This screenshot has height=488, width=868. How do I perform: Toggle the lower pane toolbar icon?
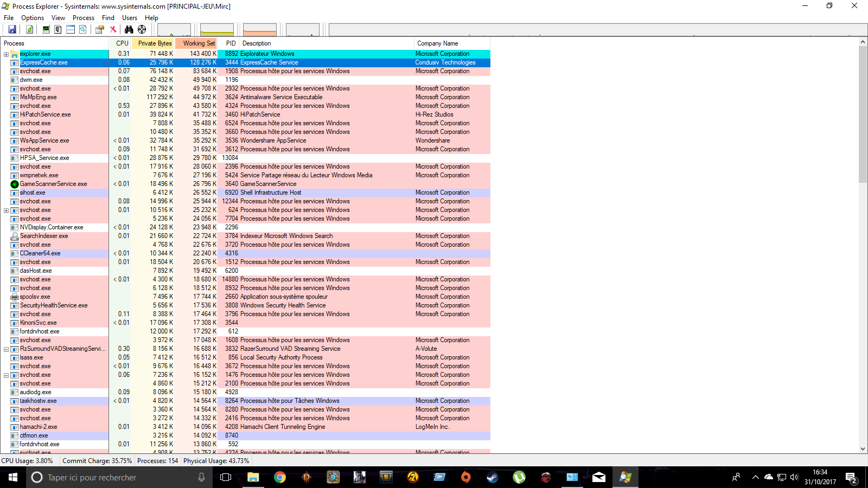(71, 30)
